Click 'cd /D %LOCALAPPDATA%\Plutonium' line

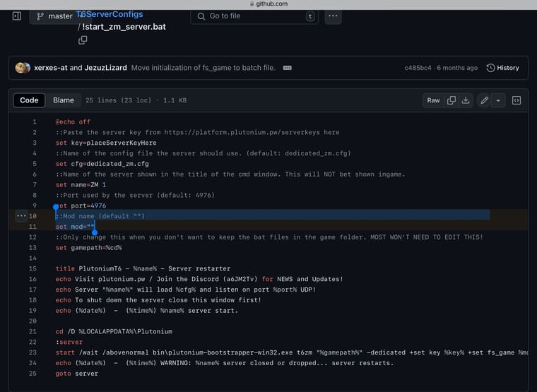[x=114, y=331]
